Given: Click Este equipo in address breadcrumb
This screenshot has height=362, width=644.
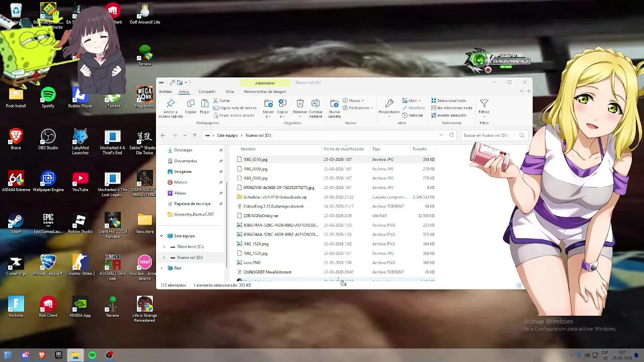Looking at the screenshot, I should tap(227, 135).
